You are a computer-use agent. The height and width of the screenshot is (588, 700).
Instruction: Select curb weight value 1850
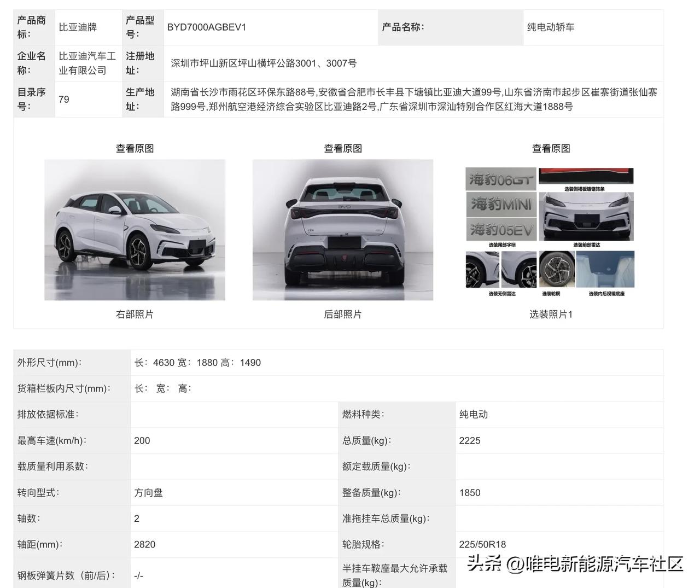(x=470, y=492)
